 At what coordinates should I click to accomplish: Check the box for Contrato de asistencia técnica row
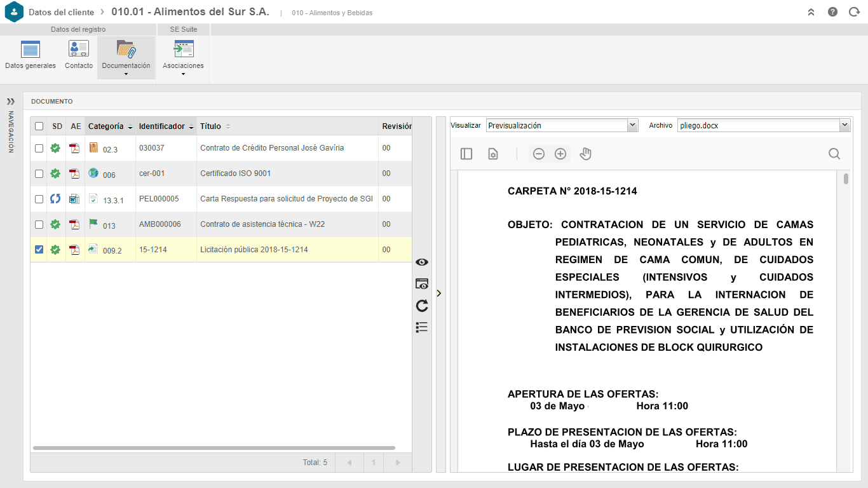[39, 224]
